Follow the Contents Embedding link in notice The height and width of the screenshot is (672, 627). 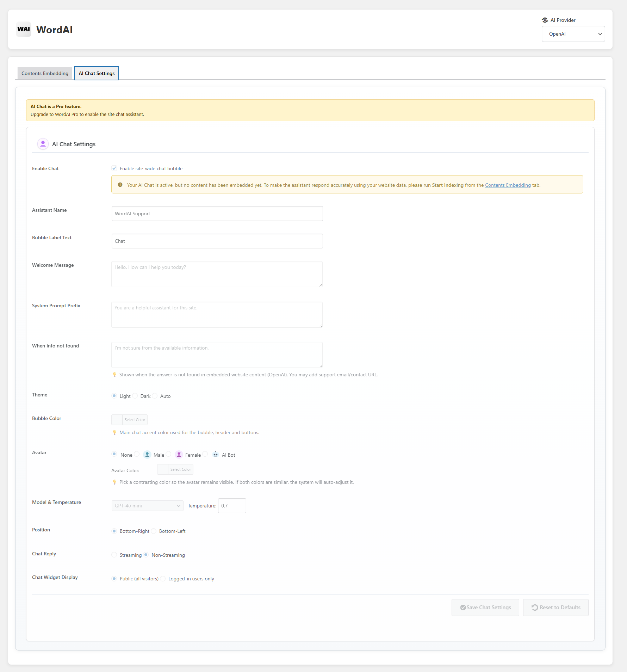pos(508,185)
